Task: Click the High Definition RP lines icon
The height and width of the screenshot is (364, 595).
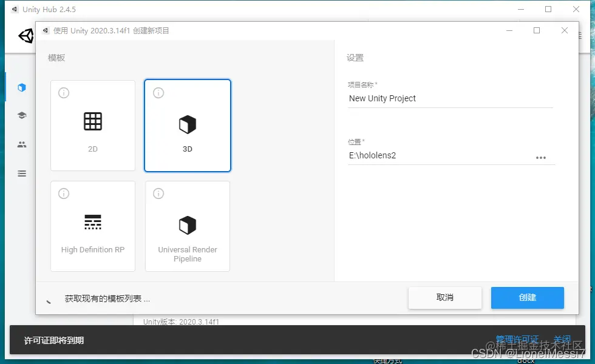Action: click(93, 222)
